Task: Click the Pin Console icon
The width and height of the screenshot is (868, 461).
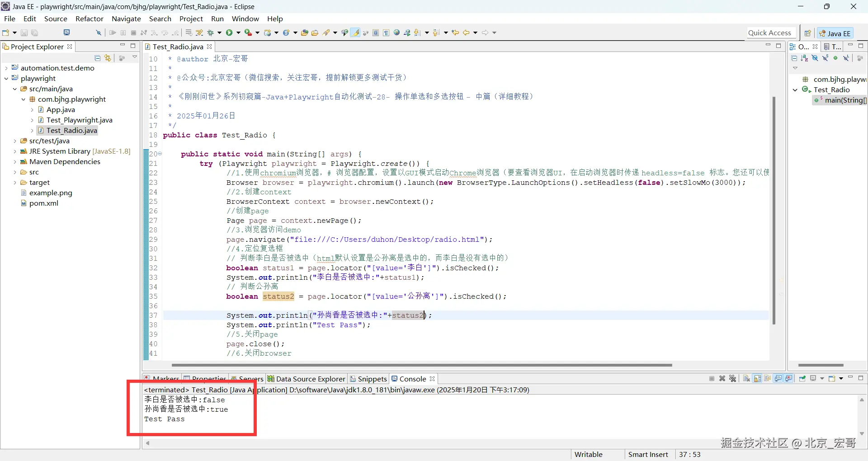Action: pos(802,379)
